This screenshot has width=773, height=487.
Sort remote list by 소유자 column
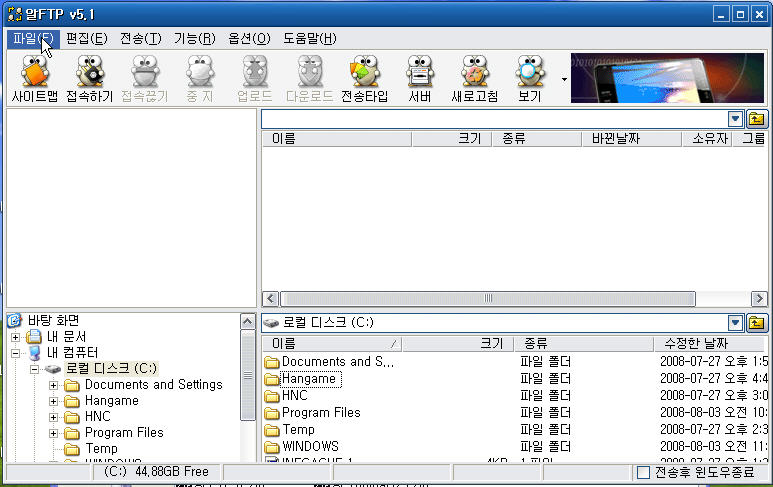[x=707, y=139]
